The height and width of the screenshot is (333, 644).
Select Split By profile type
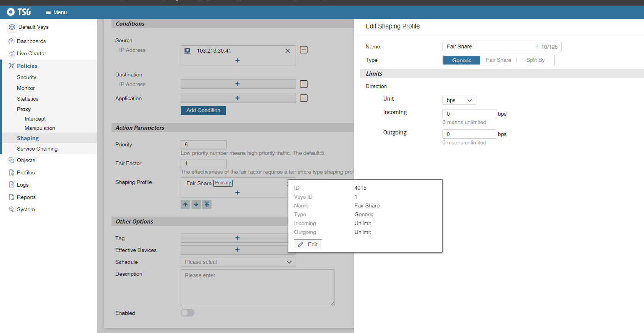(x=535, y=60)
